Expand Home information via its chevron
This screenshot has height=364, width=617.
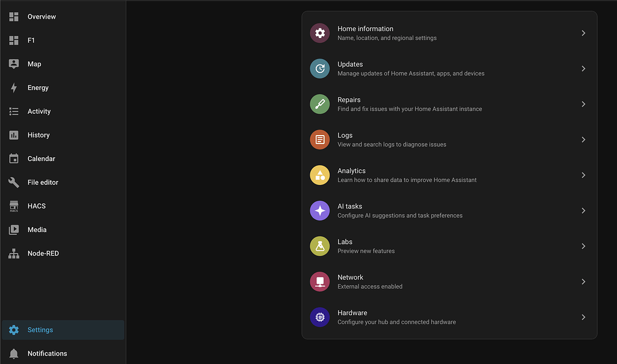tap(583, 33)
